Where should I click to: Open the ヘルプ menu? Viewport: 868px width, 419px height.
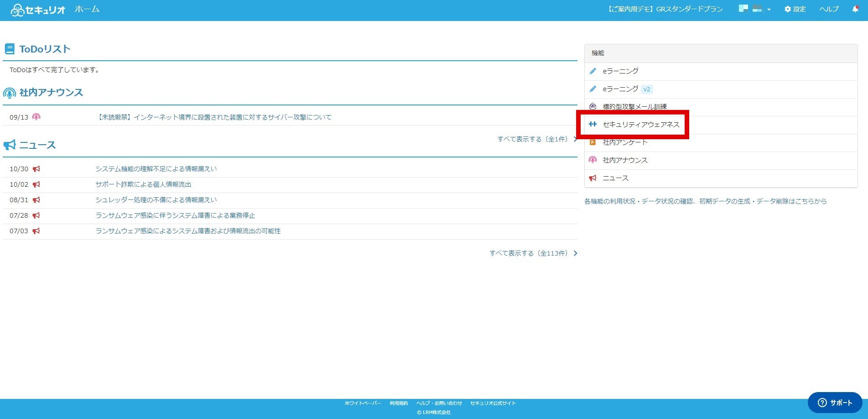[828, 9]
